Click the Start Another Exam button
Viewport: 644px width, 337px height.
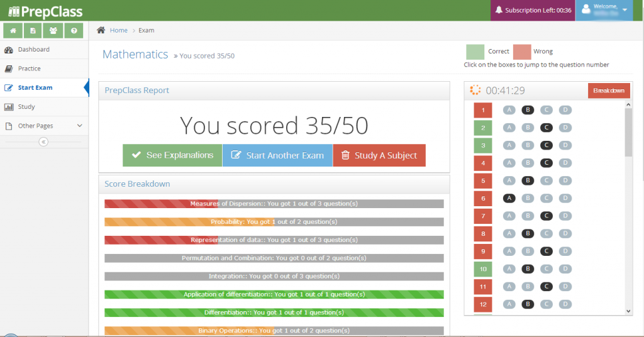click(277, 155)
